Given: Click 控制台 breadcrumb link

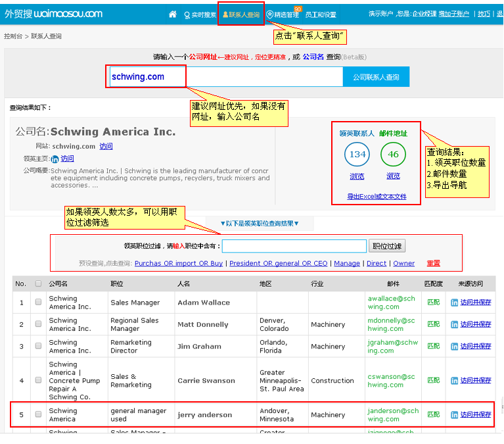Looking at the screenshot, I should (13, 36).
